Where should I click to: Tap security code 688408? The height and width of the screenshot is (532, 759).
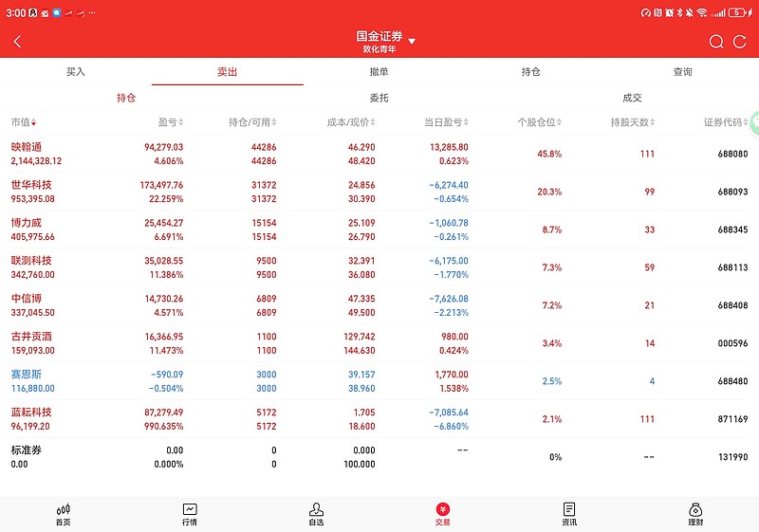[732, 305]
